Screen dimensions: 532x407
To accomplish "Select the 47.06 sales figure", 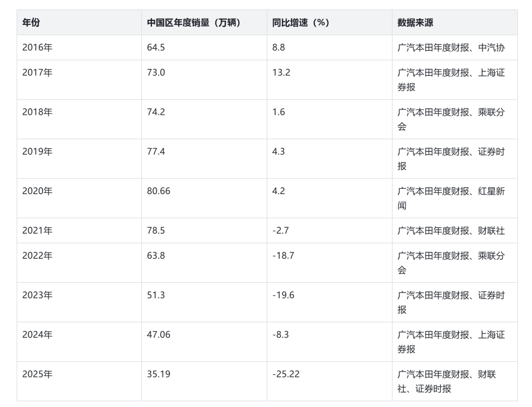I will click(x=159, y=335).
